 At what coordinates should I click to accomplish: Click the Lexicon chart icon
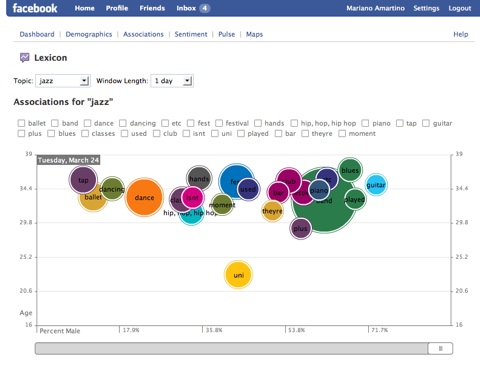[x=24, y=58]
